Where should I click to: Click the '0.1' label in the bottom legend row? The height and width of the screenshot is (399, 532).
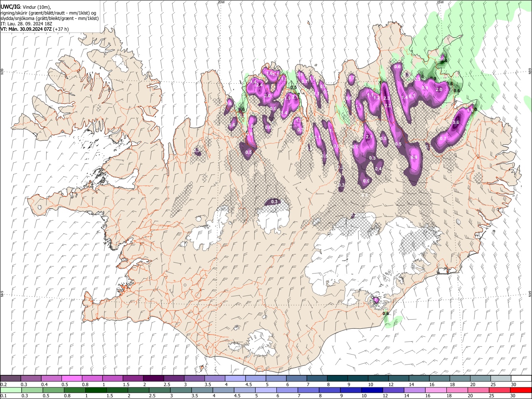point(3,396)
